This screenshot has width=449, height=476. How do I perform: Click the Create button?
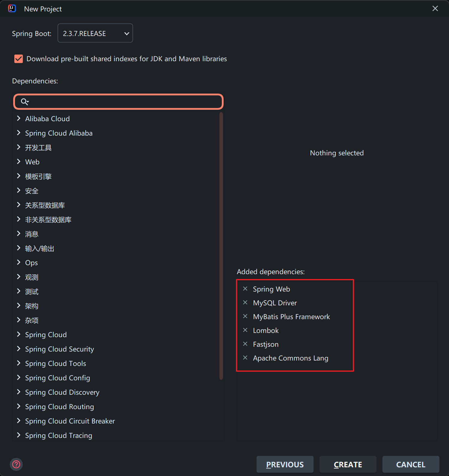click(x=348, y=464)
